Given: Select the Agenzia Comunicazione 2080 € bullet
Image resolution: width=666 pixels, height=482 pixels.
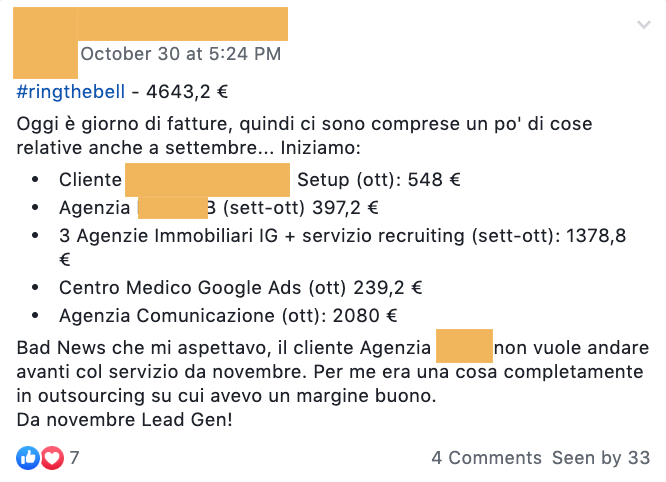Looking at the screenshot, I should [228, 316].
